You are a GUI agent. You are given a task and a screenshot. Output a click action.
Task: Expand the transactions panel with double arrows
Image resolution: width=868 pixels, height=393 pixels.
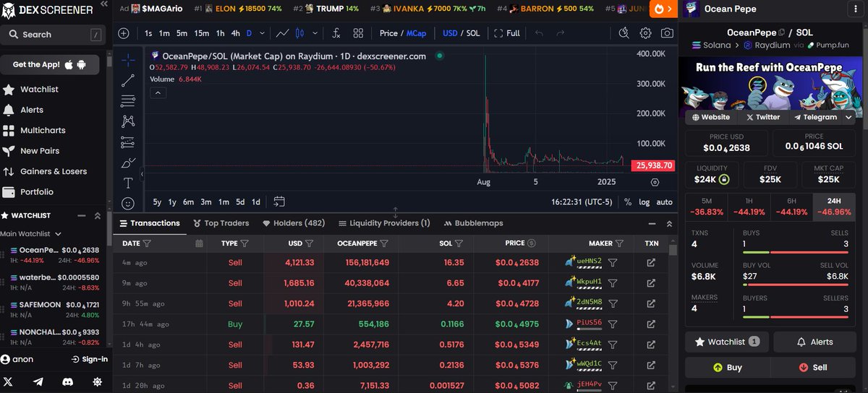coord(669,223)
